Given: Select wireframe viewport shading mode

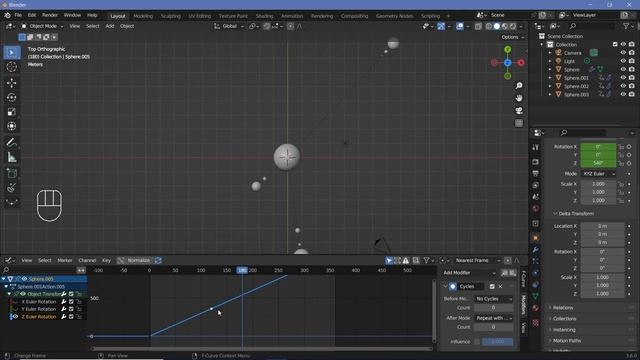Looking at the screenshot, I should tap(489, 26).
